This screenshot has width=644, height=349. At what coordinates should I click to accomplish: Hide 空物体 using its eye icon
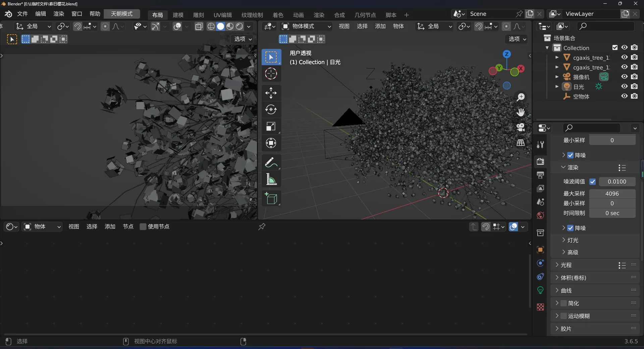pyautogui.click(x=624, y=96)
